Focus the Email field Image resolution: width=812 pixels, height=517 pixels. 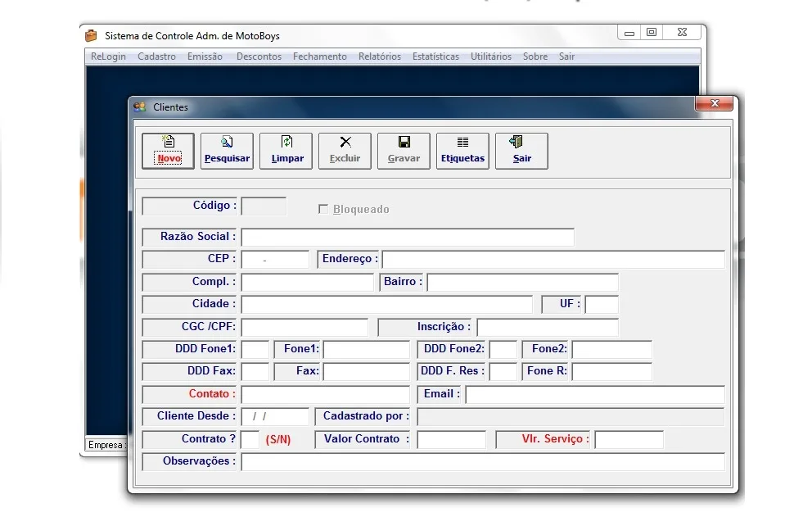[595, 395]
